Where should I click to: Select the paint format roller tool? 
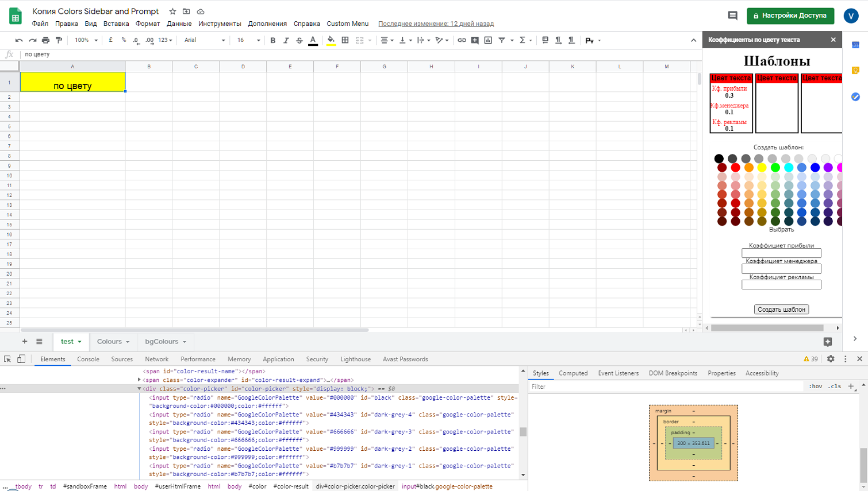59,40
